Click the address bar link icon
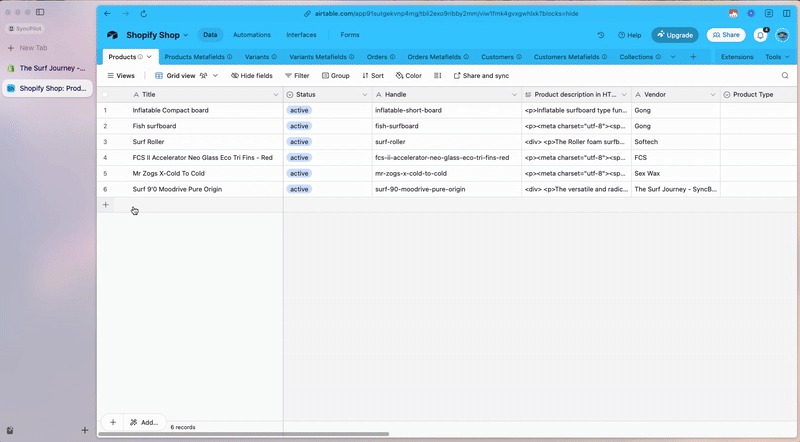Viewport: 800px width, 442px height. 307,14
